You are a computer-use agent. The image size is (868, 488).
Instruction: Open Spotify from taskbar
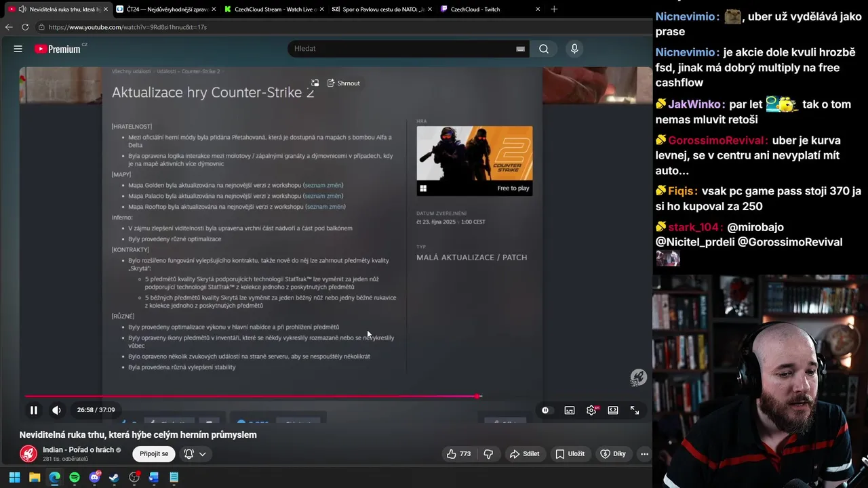pyautogui.click(x=75, y=477)
